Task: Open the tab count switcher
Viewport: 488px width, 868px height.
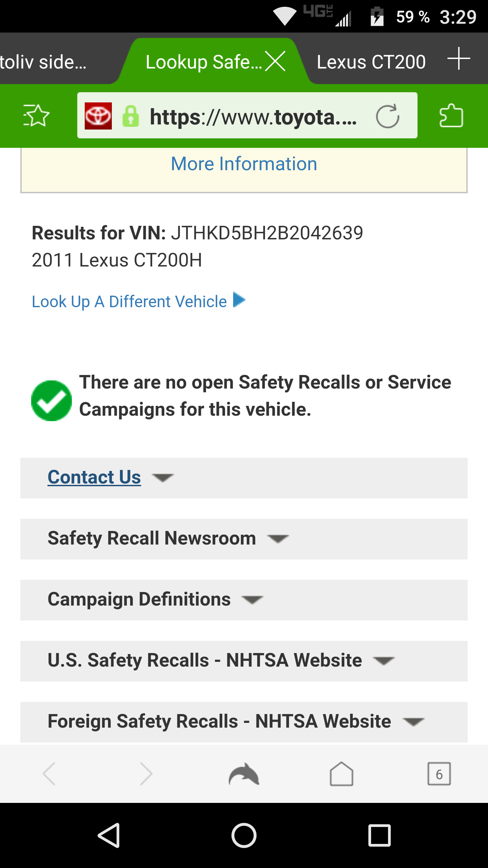Action: tap(439, 774)
